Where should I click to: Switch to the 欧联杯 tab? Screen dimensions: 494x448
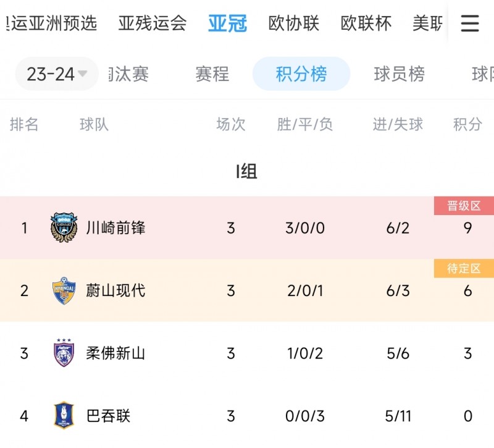pyautogui.click(x=366, y=23)
